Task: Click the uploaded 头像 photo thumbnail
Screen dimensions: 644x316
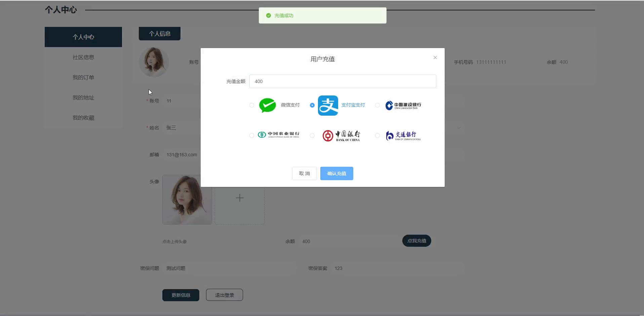Action: [187, 200]
